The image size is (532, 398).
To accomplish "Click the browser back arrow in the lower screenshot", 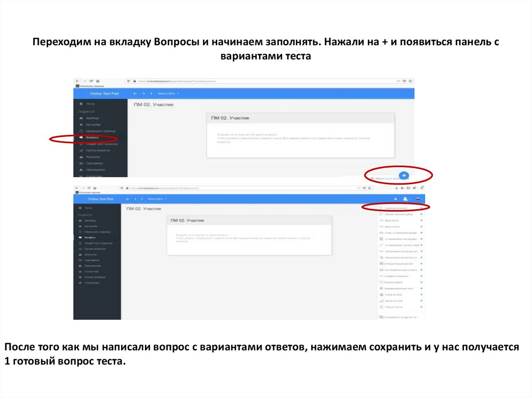I will (77, 188).
